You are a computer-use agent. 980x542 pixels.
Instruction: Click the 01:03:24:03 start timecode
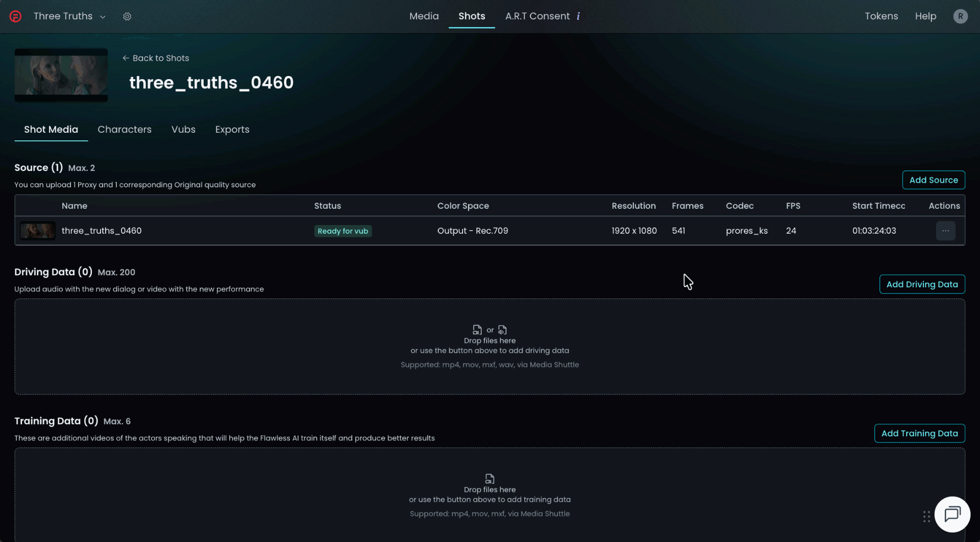point(874,231)
